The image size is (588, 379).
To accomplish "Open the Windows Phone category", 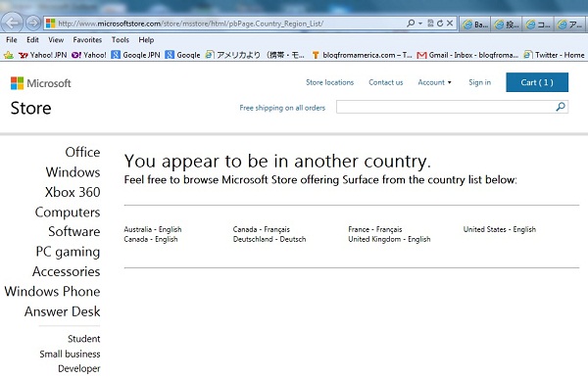I will pyautogui.click(x=52, y=291).
